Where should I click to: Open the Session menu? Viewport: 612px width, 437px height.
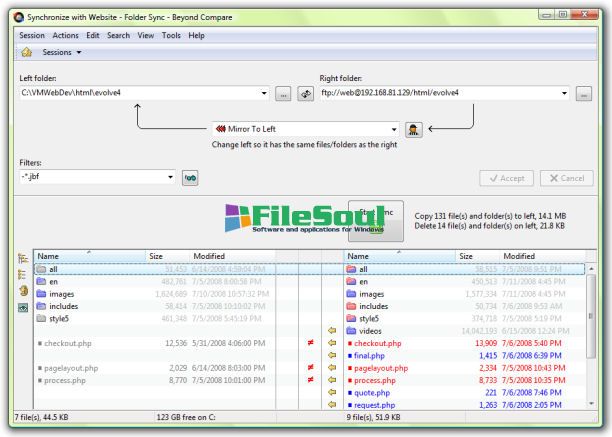click(32, 36)
